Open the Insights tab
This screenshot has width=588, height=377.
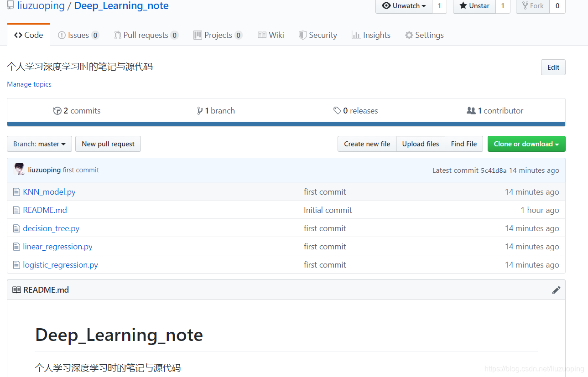[x=371, y=35]
